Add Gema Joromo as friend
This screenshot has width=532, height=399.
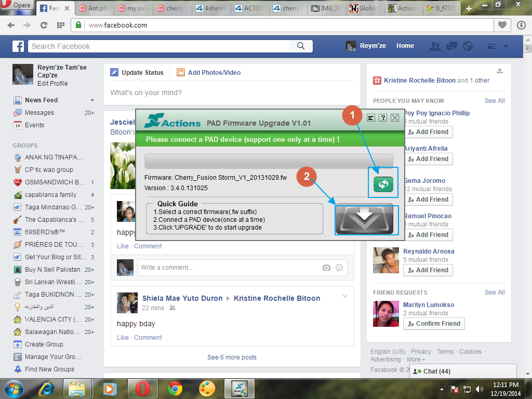tap(428, 199)
